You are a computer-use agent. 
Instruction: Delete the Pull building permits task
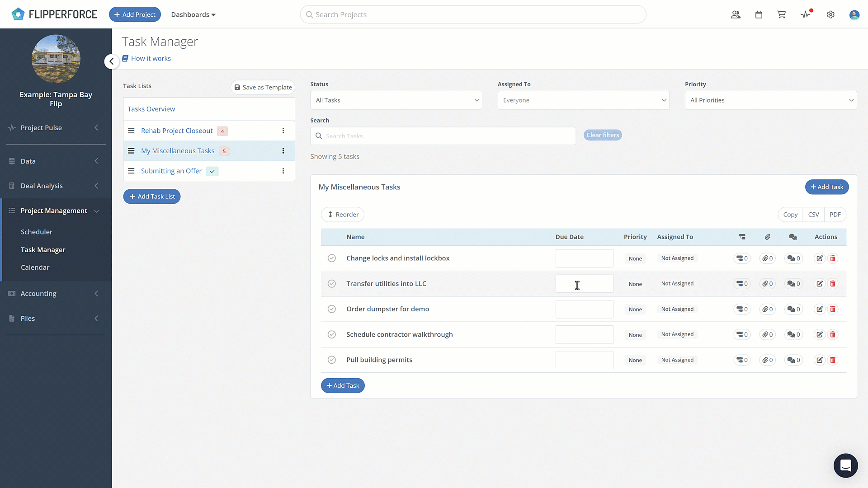click(833, 360)
